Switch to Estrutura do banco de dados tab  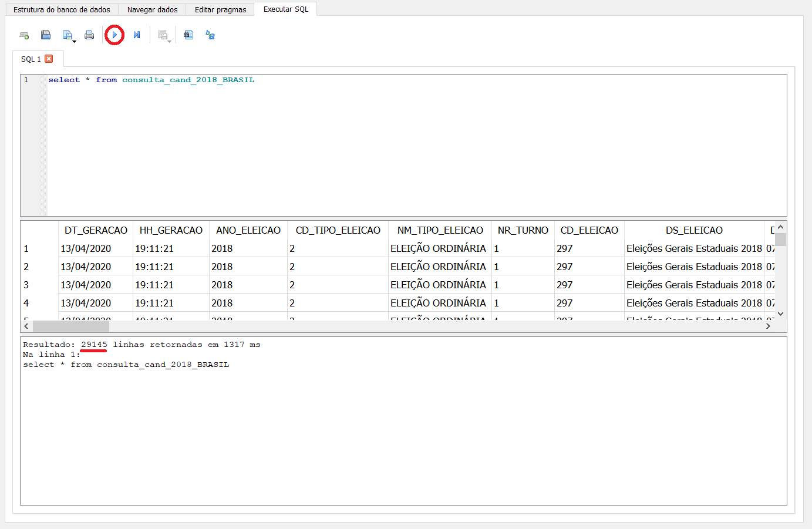[62, 9]
